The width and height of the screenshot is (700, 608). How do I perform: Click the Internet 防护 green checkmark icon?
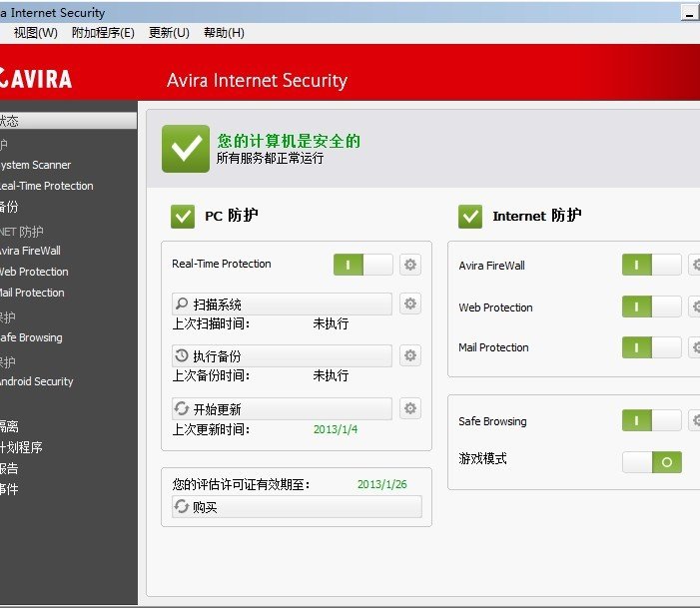(x=470, y=217)
